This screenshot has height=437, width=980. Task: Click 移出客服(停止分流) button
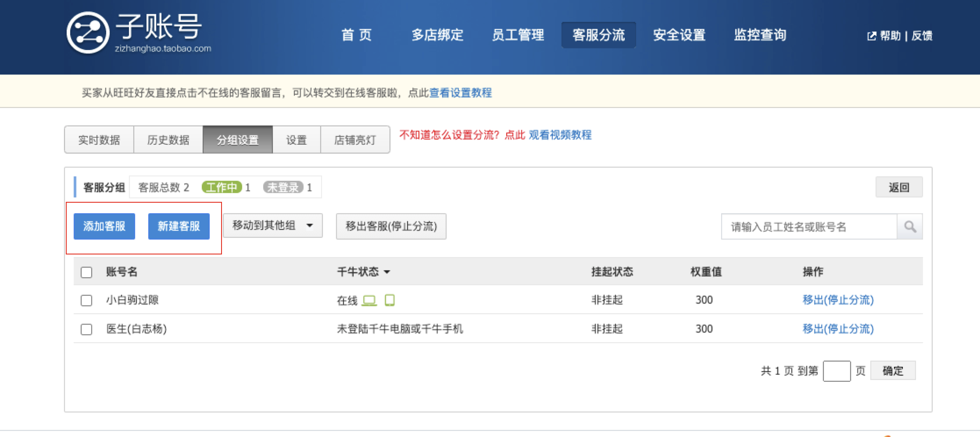[391, 226]
